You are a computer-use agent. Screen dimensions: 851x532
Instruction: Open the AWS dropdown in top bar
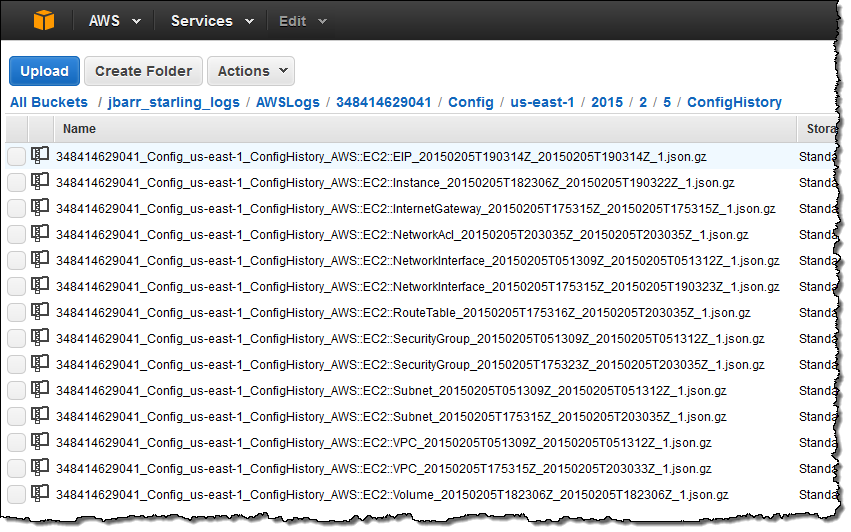click(114, 20)
